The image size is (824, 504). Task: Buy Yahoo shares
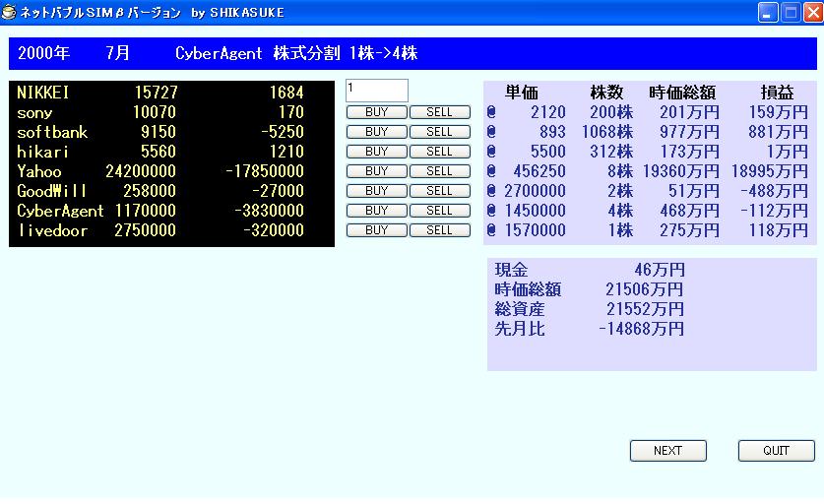pyautogui.click(x=376, y=171)
